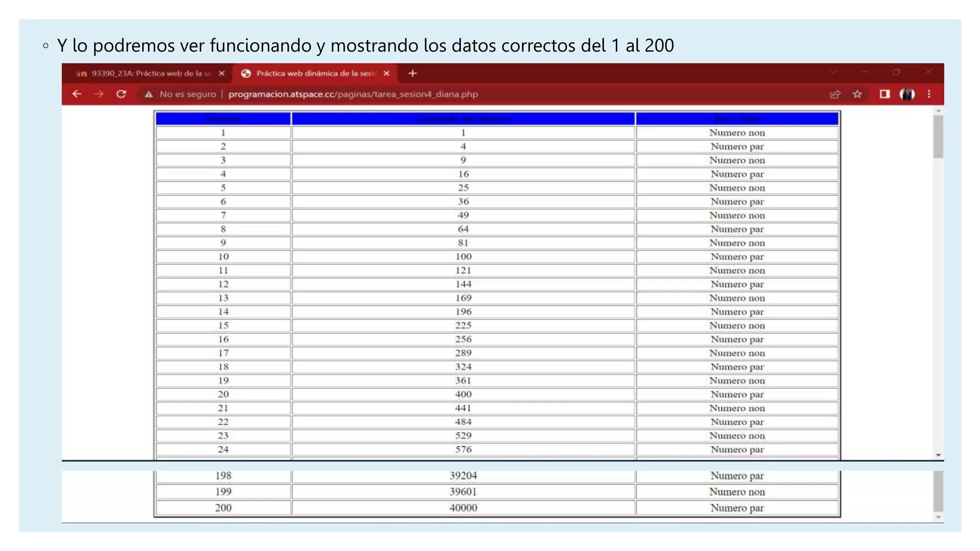The height and width of the screenshot is (551, 980).
Task: Click the upper scrollbar's down arrow
Action: pos(938,455)
